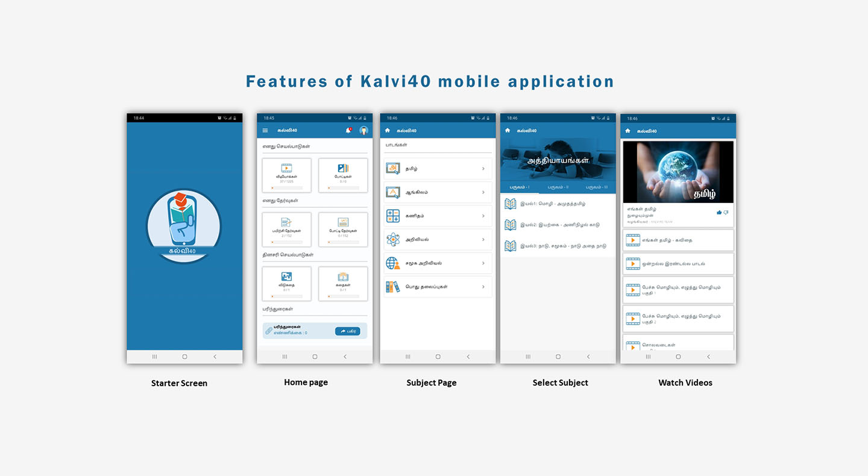Screen dimensions: 868x476
Task: Open பேச்சு மொழியும், எழுத்து மொழியும் பகுதி 2
Action: pyautogui.click(x=678, y=319)
